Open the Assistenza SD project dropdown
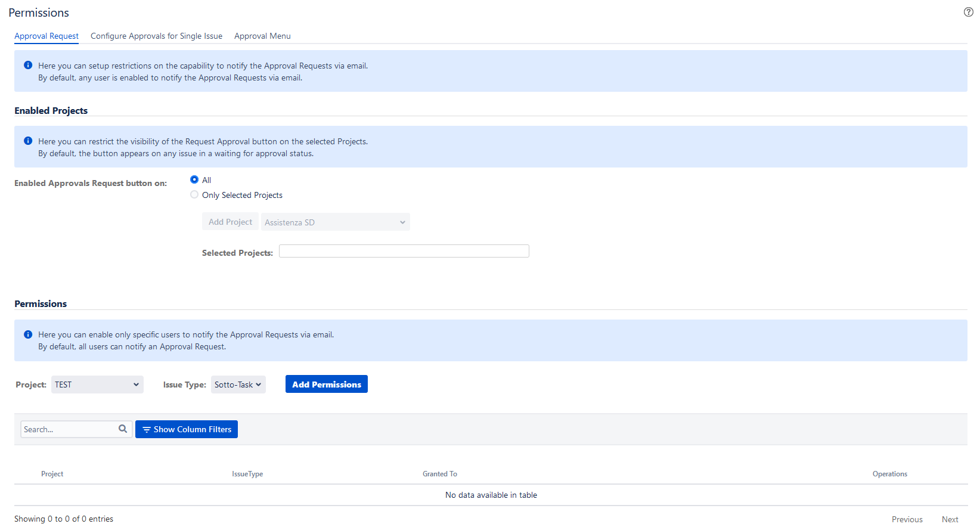 335,222
